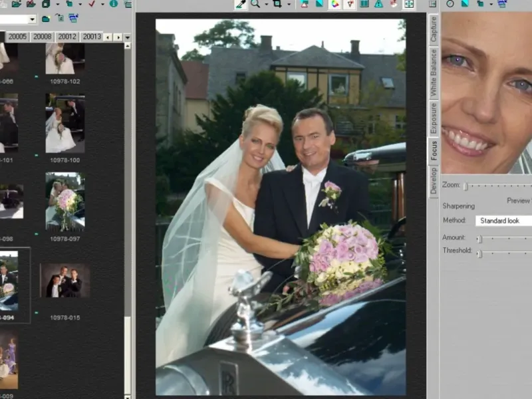
Task: Expand dropdown arrow beside container icon
Action: click(57, 5)
